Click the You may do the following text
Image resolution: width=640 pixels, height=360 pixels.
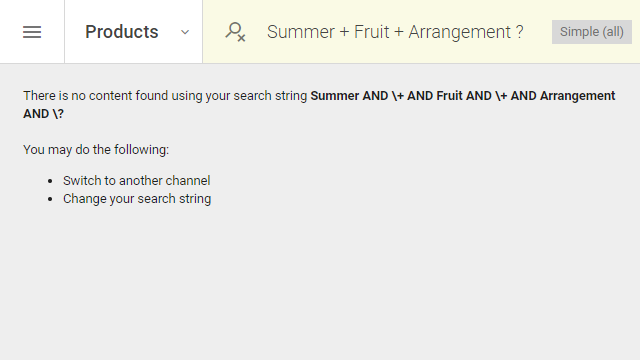pos(96,150)
